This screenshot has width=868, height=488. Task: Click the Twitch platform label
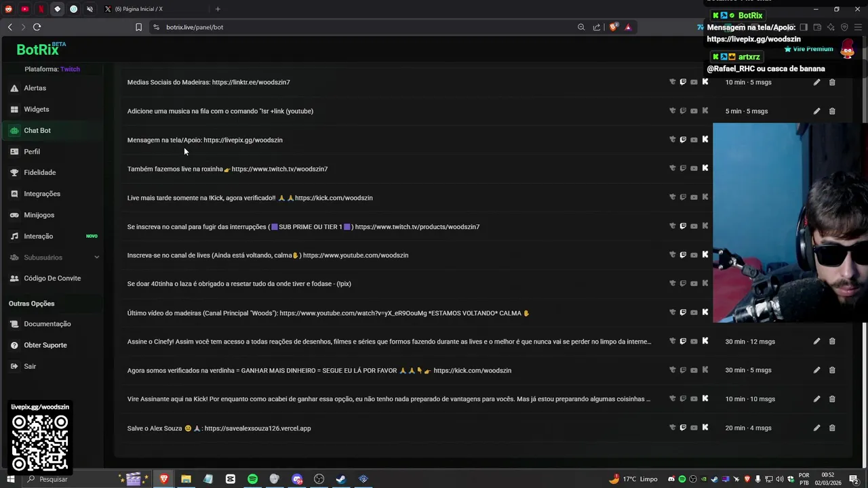click(70, 69)
